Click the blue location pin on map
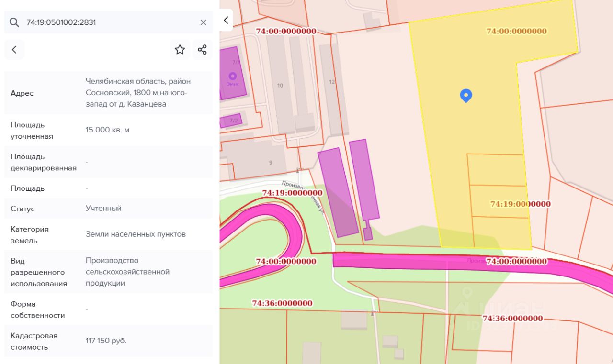The height and width of the screenshot is (364, 613). (x=465, y=95)
